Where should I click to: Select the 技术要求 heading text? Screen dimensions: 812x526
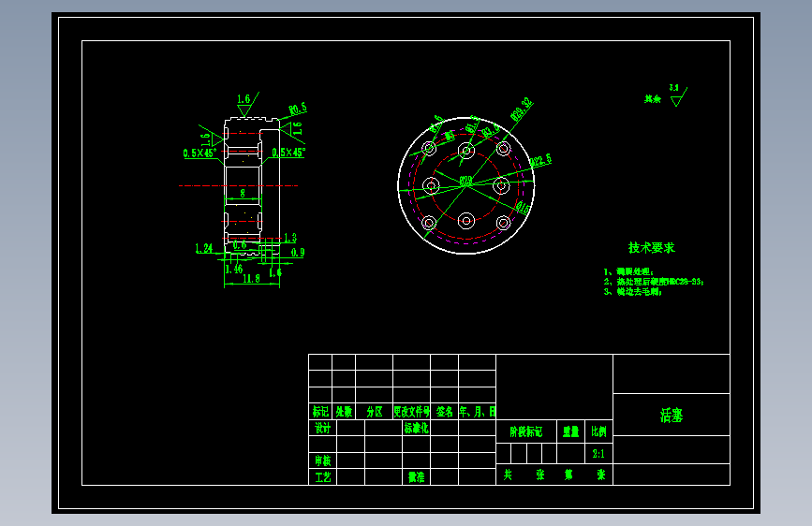(x=652, y=247)
